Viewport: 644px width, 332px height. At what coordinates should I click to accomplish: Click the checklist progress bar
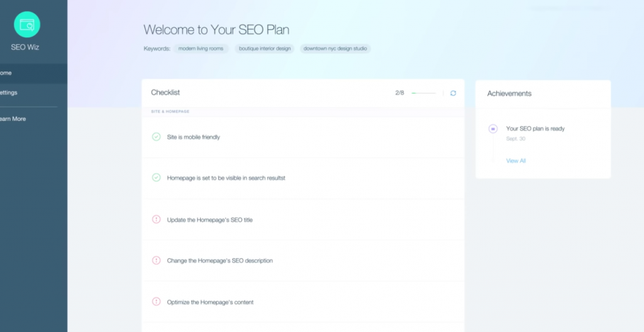tap(423, 93)
